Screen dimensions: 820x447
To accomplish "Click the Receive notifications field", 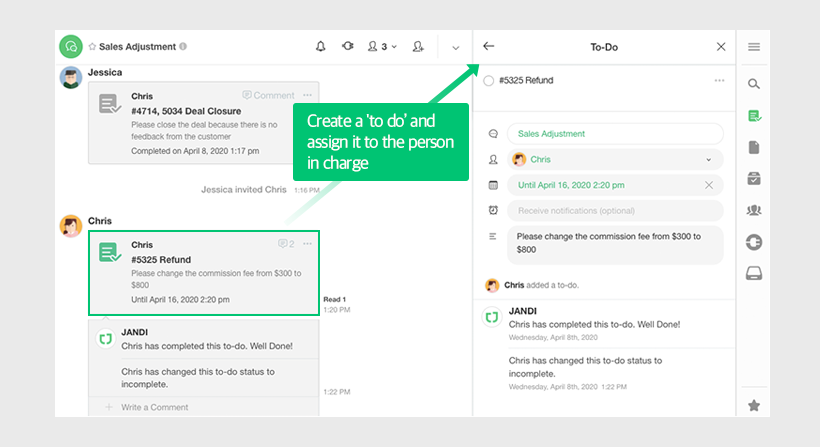I will [614, 211].
